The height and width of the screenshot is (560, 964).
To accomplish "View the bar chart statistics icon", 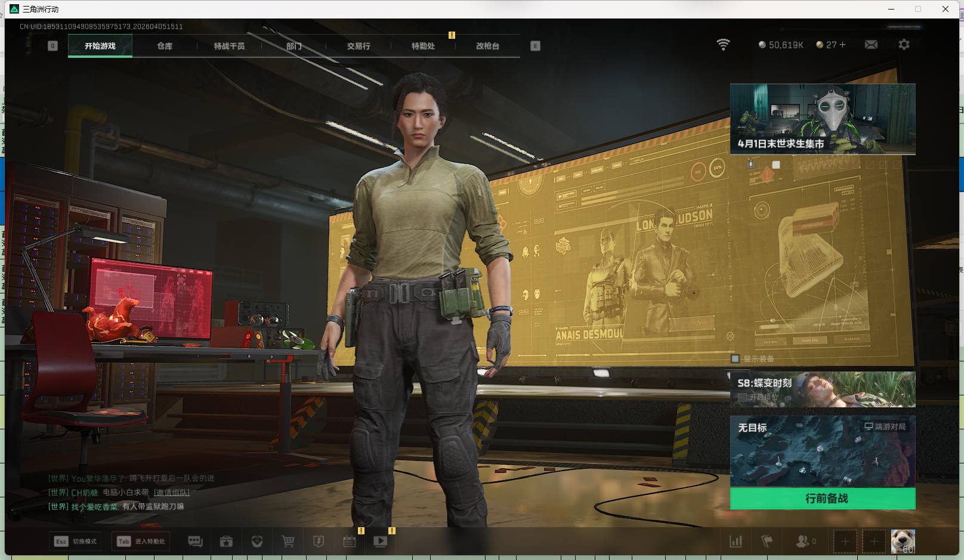I will coord(736,542).
